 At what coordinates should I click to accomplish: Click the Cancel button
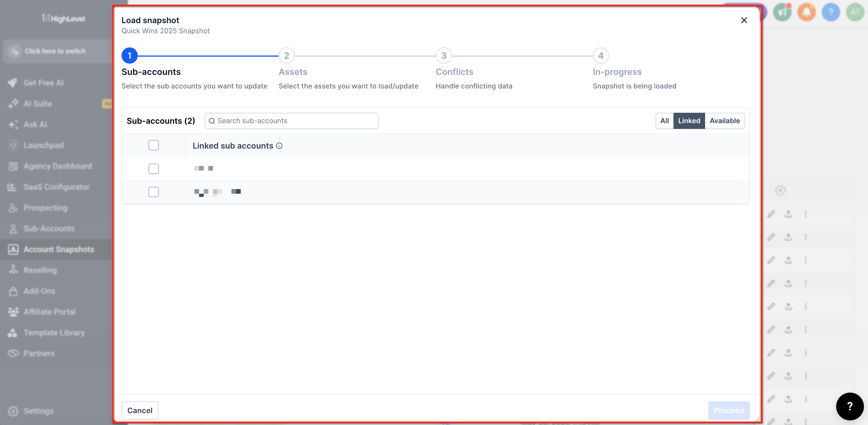tap(140, 411)
